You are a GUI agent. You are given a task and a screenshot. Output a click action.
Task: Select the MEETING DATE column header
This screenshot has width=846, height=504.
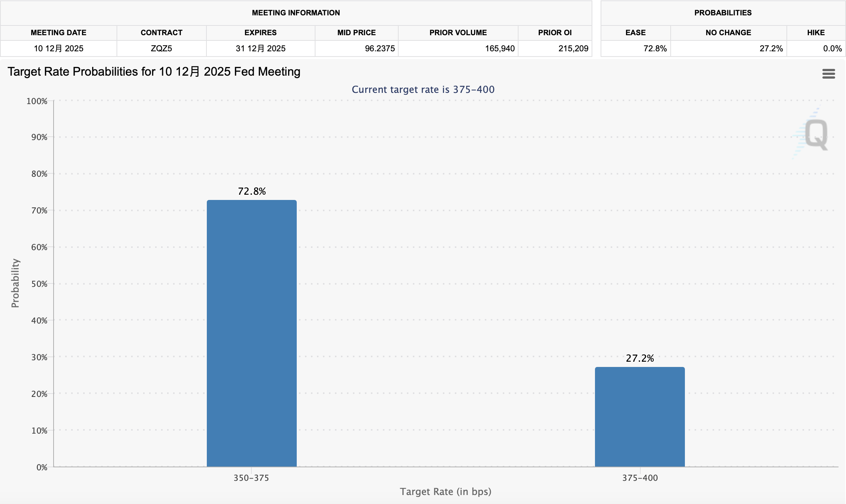pos(58,33)
